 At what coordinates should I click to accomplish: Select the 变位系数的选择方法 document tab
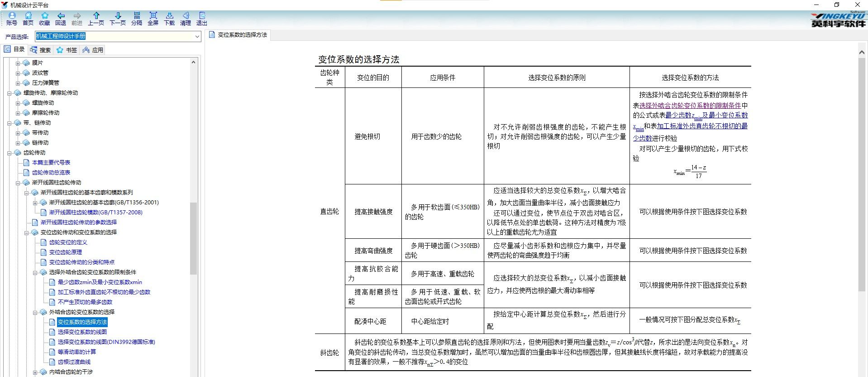(238, 35)
